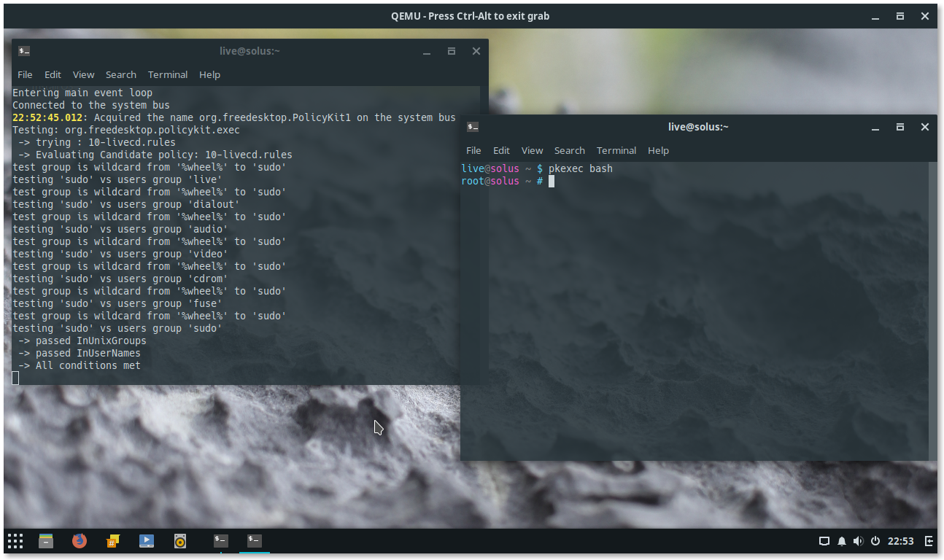Click line testing users group 'cdrom'
The image size is (944, 560).
click(x=120, y=279)
